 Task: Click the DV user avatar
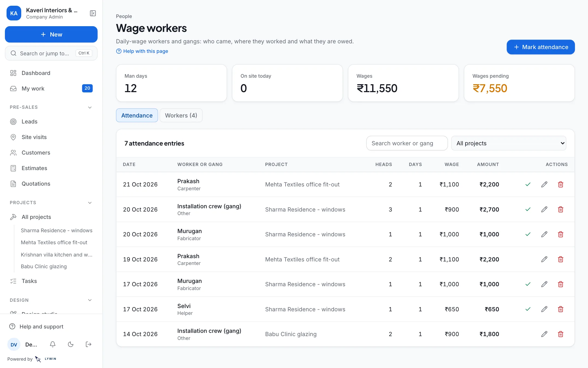[14, 345]
